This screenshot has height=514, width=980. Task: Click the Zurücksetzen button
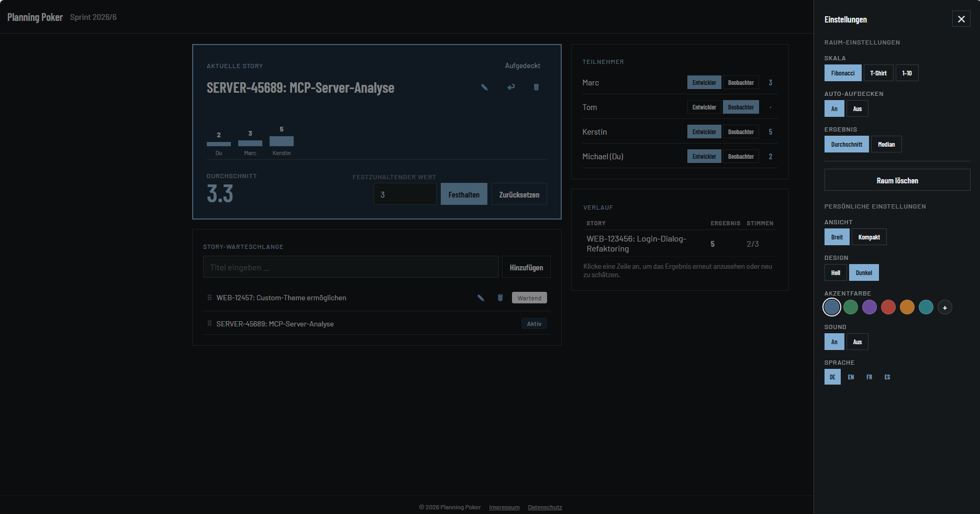click(x=519, y=194)
